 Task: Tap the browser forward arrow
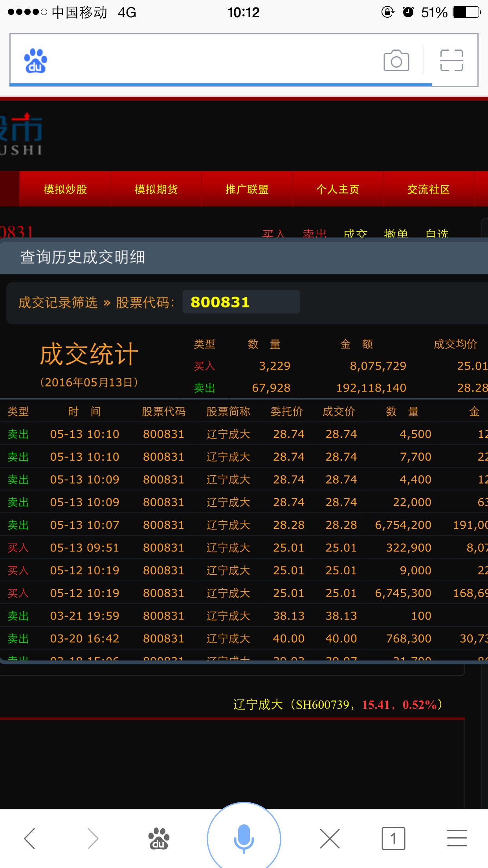click(93, 838)
